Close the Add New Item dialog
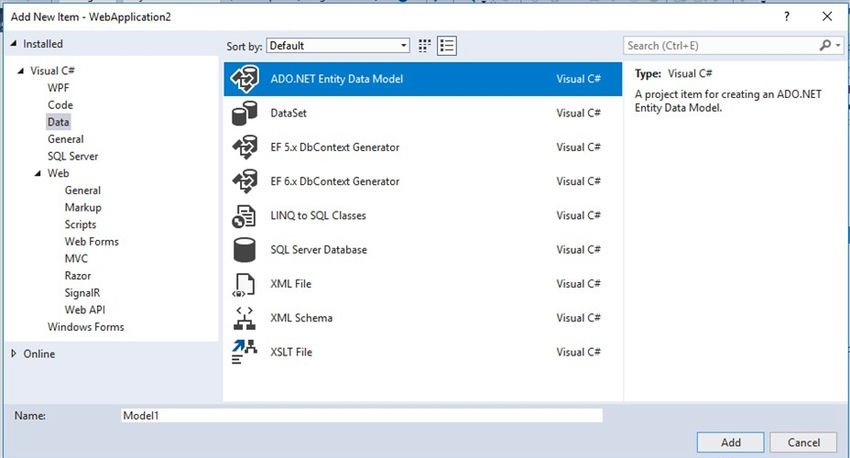Screen dimensions: 850x458 827,17
